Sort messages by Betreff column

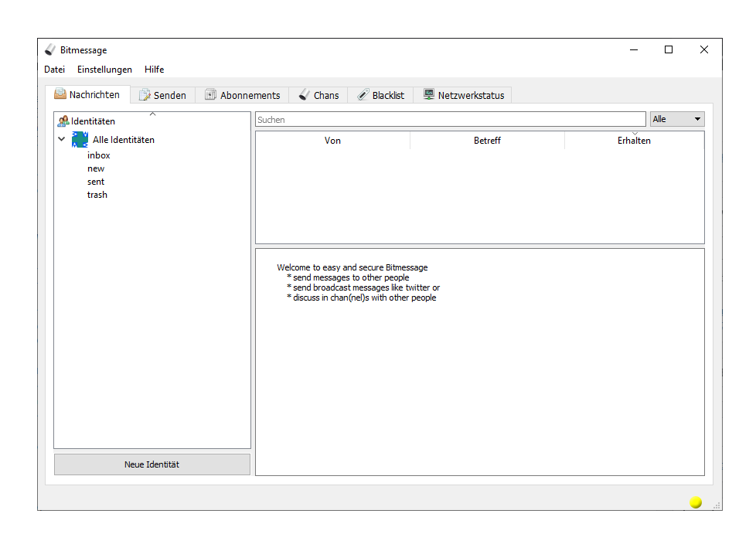[x=487, y=141]
